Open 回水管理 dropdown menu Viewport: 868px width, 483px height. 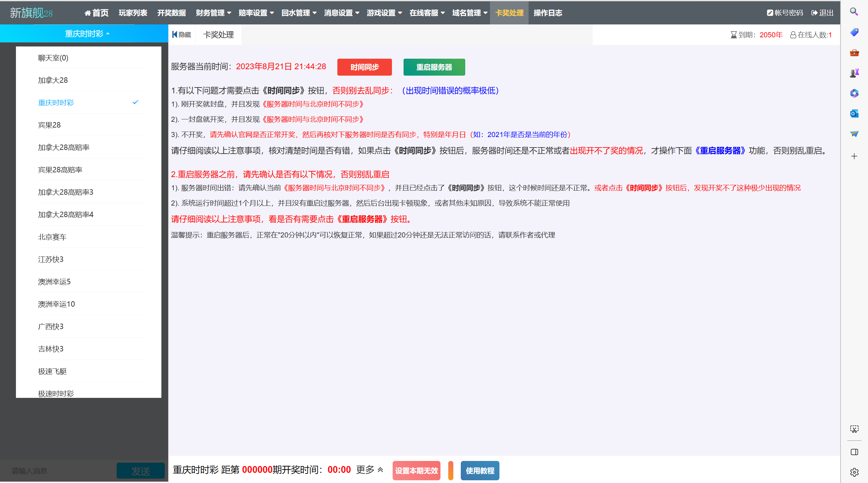[299, 13]
